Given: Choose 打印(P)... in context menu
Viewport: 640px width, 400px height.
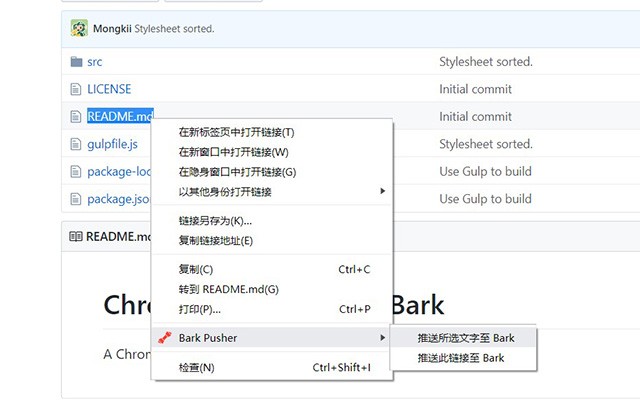Looking at the screenshot, I should (x=272, y=309).
